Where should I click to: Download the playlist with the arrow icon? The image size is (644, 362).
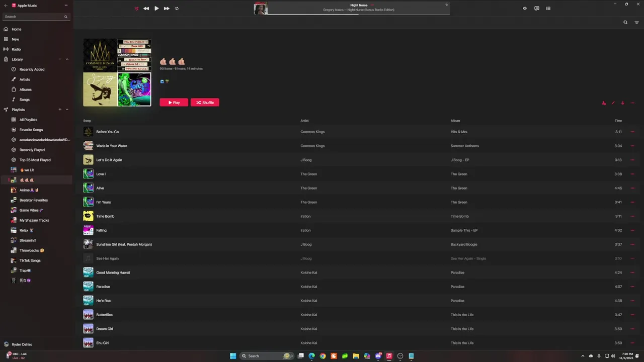[x=622, y=103]
